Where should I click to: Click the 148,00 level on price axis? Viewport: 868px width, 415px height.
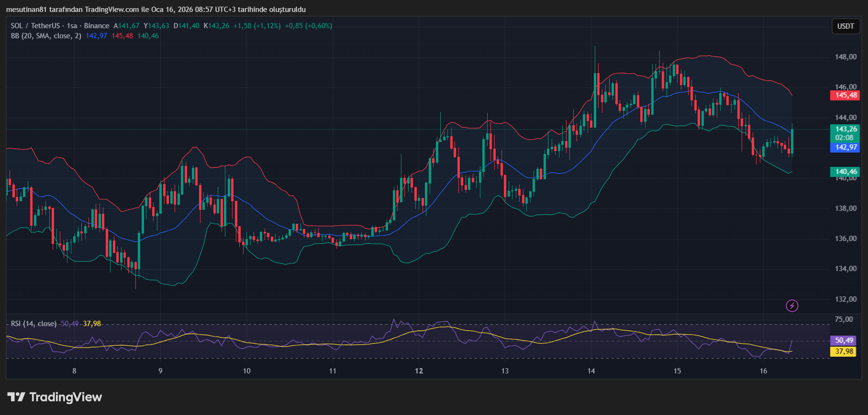point(846,57)
